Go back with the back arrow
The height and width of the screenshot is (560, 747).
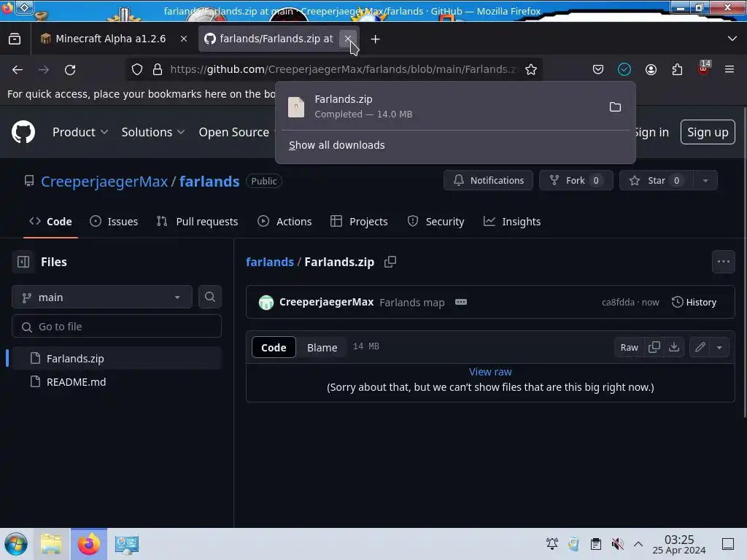pyautogui.click(x=18, y=69)
